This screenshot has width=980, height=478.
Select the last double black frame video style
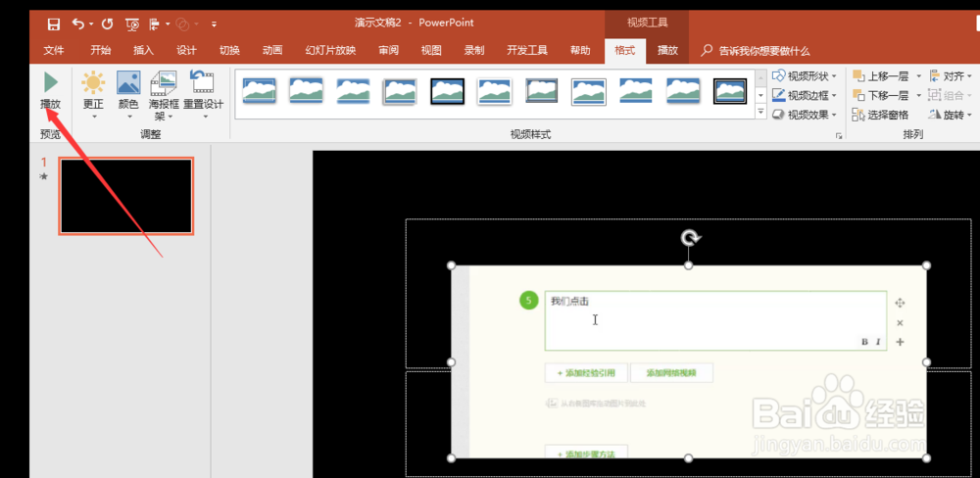[730, 91]
